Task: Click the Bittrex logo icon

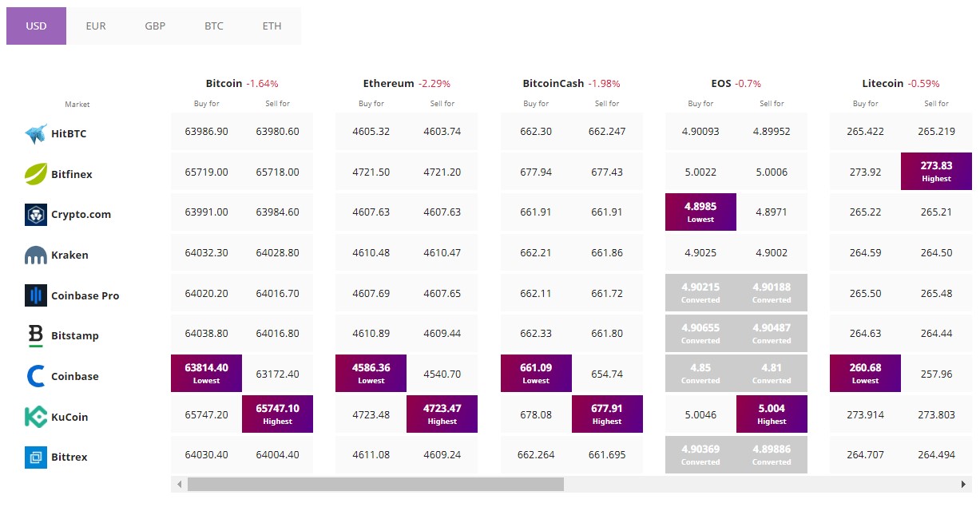Action: tap(36, 457)
